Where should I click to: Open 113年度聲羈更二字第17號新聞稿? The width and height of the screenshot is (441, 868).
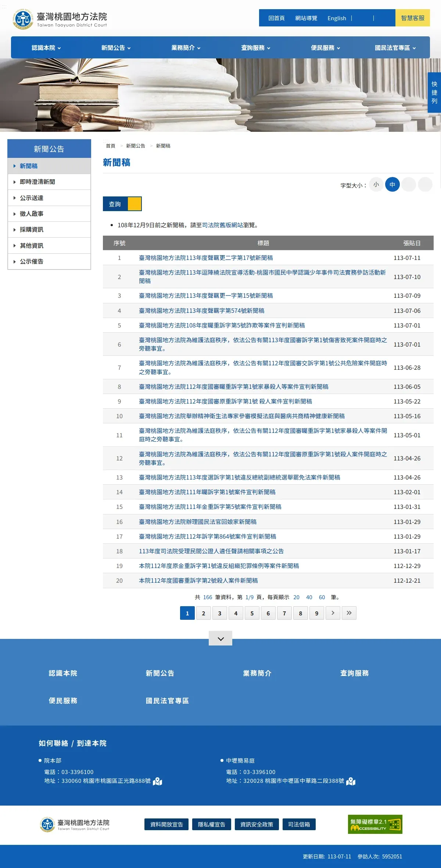(206, 258)
